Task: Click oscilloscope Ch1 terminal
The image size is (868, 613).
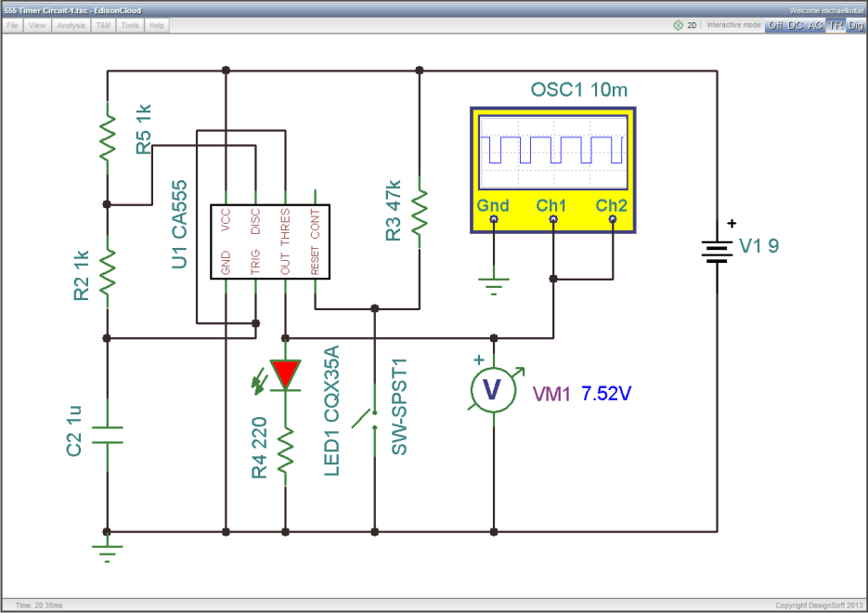Action: point(553,219)
